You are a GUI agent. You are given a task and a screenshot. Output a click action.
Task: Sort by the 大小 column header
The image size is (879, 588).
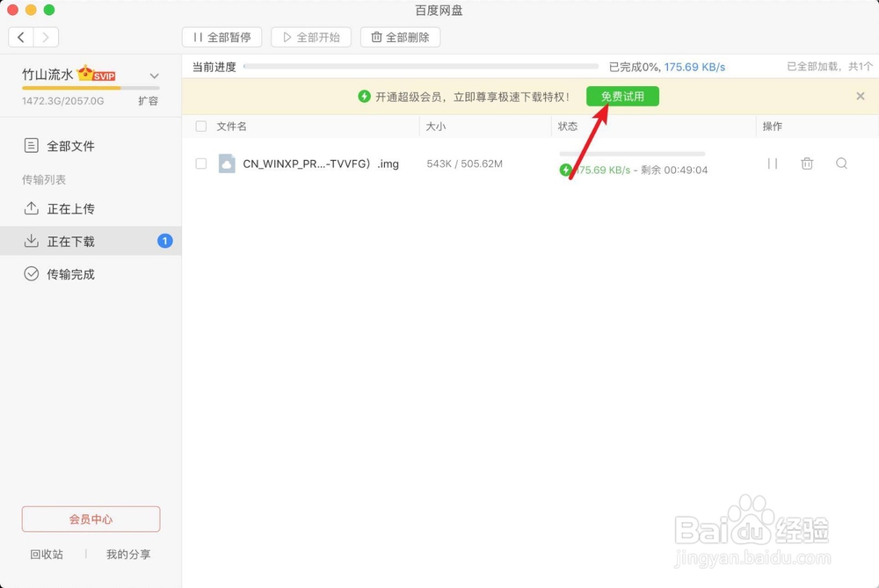(436, 126)
